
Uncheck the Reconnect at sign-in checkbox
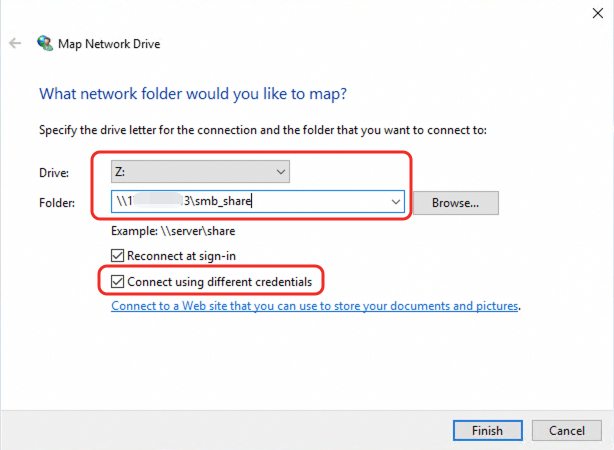coord(118,256)
